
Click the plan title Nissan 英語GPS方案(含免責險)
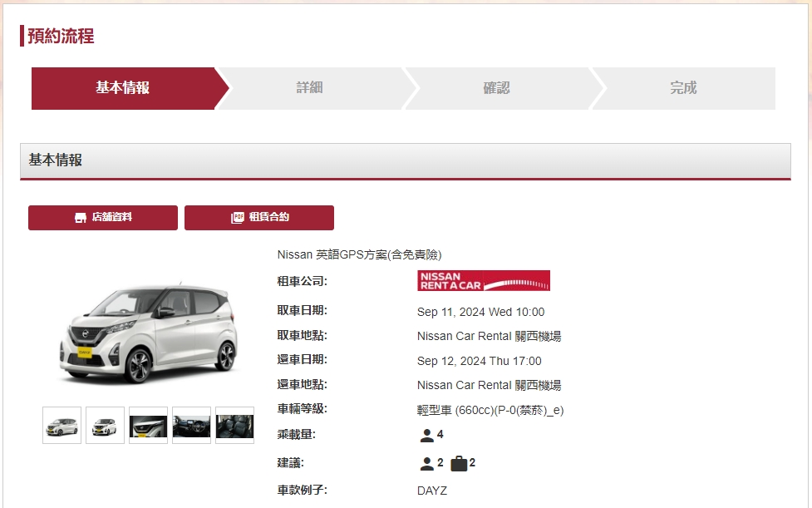[359, 254]
